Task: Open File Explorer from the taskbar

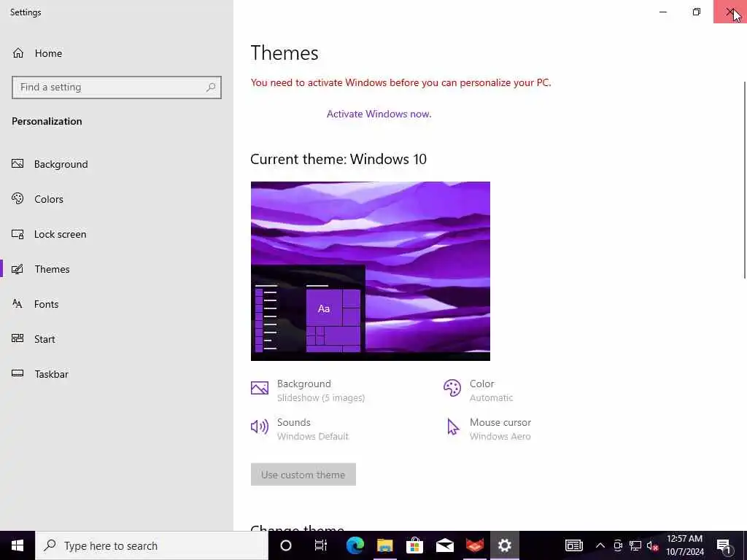Action: click(385, 545)
